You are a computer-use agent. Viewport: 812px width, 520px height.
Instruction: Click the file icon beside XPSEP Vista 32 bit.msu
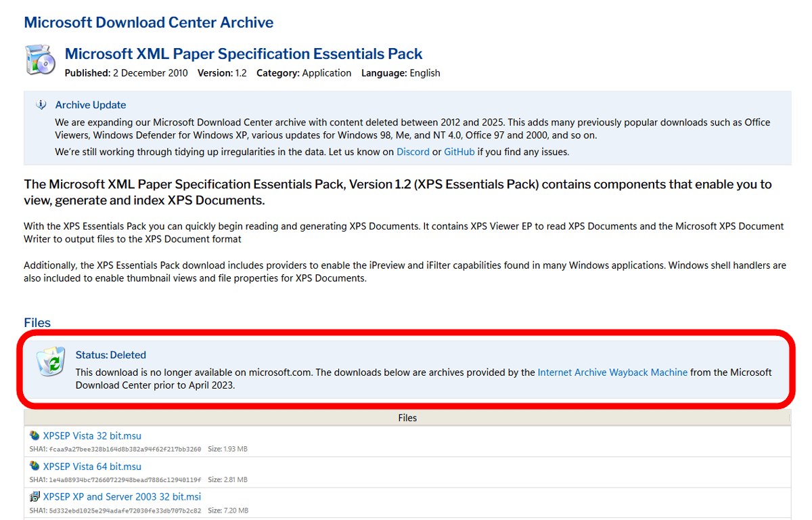coord(35,435)
